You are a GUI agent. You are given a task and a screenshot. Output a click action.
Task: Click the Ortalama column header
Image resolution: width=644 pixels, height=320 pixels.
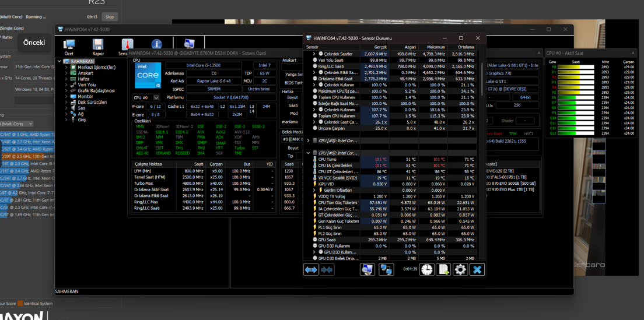click(x=462, y=47)
